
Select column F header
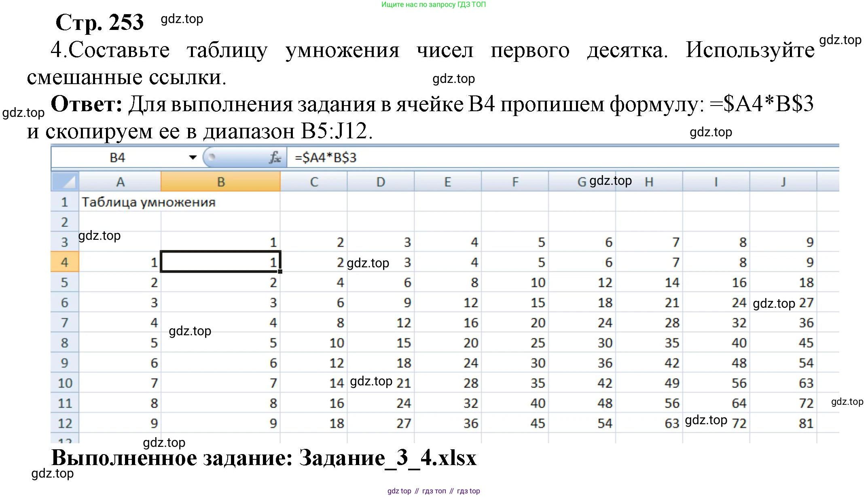515,182
